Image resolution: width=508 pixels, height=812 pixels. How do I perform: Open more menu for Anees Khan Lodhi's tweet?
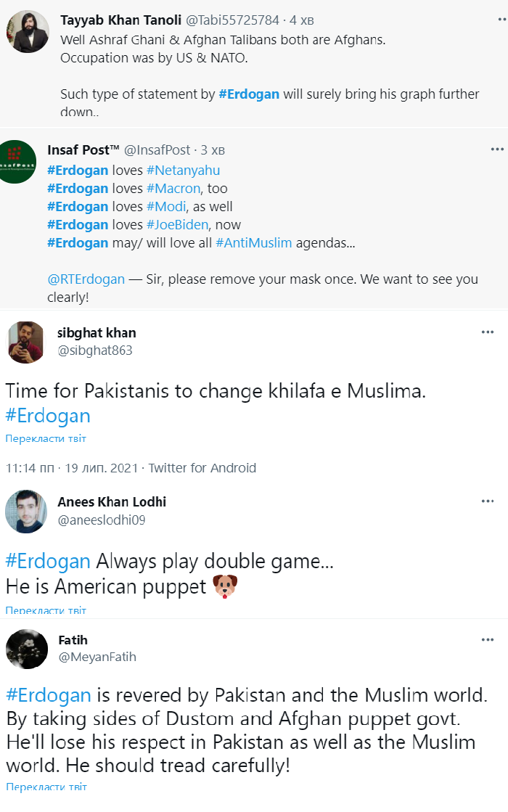488,501
